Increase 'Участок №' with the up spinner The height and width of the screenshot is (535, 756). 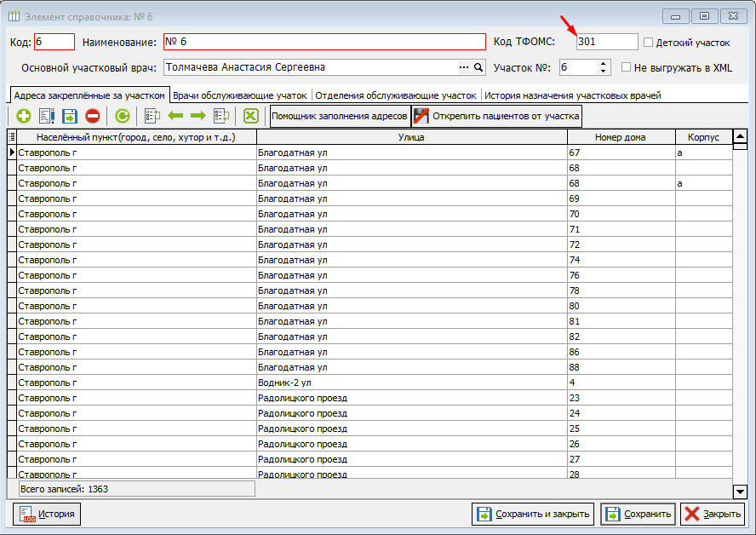pos(604,63)
